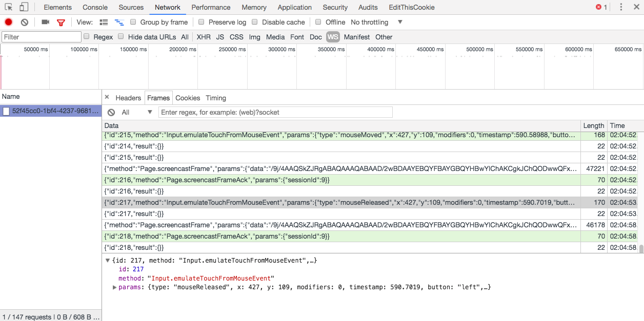Close the request details pane

107,97
